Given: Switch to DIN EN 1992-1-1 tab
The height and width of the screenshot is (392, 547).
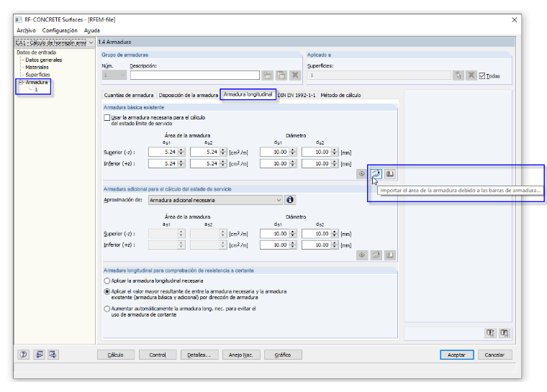Looking at the screenshot, I should (297, 95).
